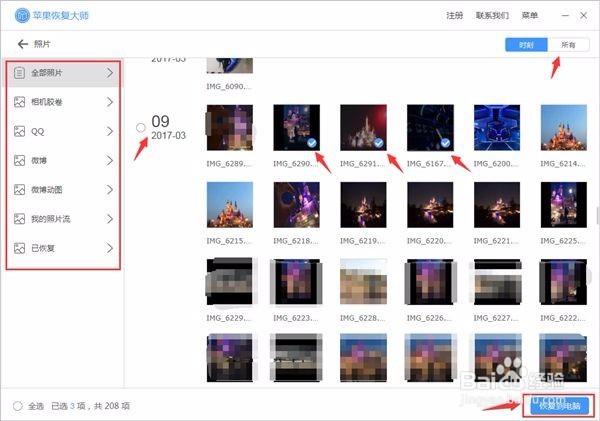Close the 苹果恢复大师 window
Image resolution: width=600 pixels, height=421 pixels.
click(584, 15)
